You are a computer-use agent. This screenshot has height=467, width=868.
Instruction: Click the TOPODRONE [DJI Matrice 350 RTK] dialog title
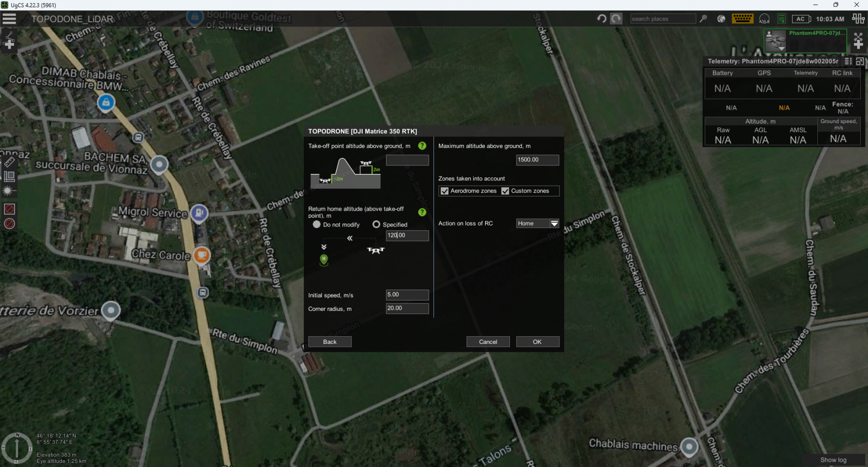pyautogui.click(x=363, y=131)
